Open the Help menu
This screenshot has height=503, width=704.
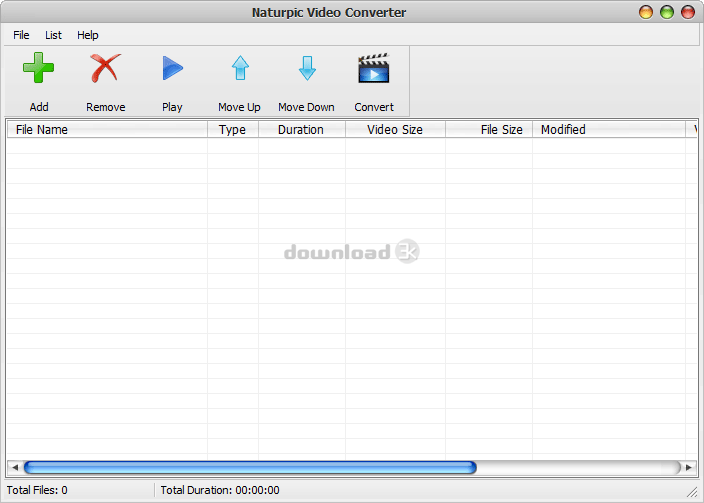88,35
